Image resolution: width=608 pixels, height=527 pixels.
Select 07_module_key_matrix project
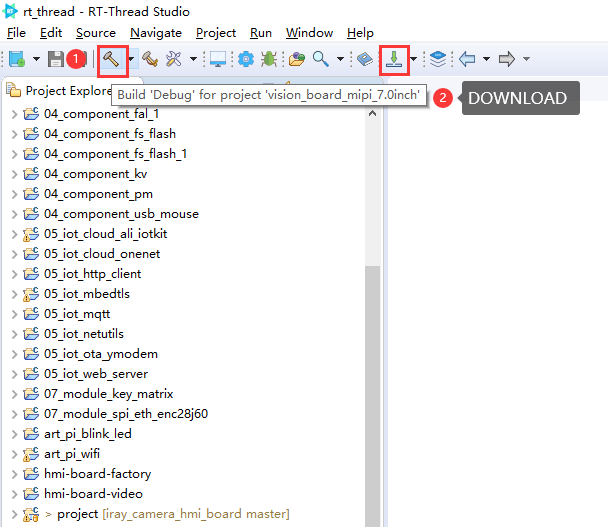(109, 394)
